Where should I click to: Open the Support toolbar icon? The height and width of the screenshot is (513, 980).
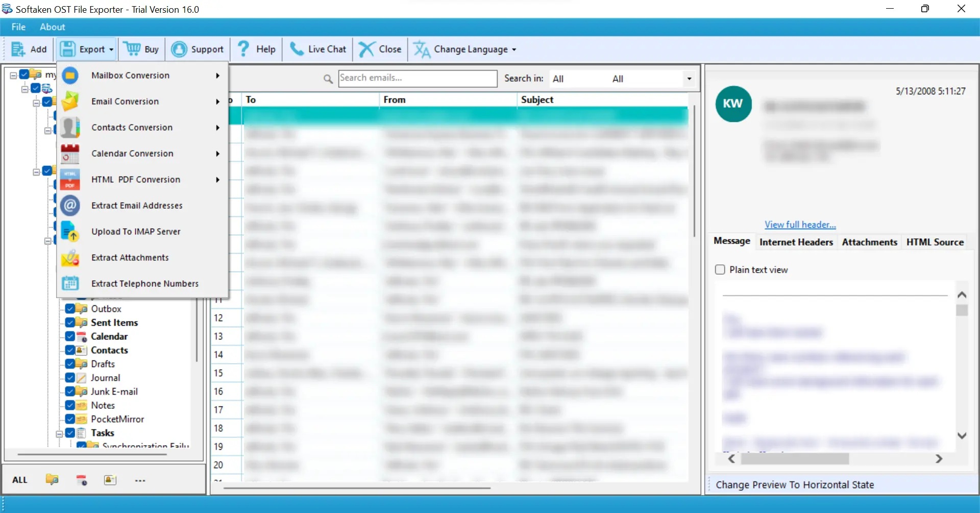click(x=179, y=50)
